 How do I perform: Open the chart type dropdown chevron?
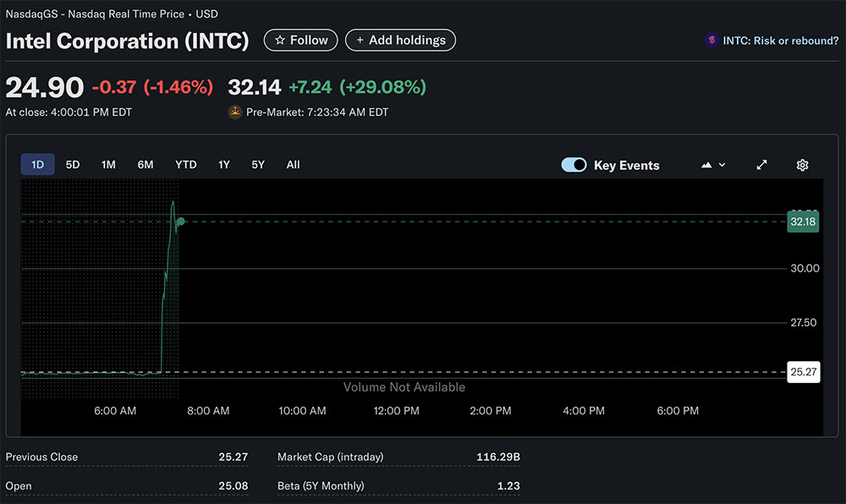[722, 165]
